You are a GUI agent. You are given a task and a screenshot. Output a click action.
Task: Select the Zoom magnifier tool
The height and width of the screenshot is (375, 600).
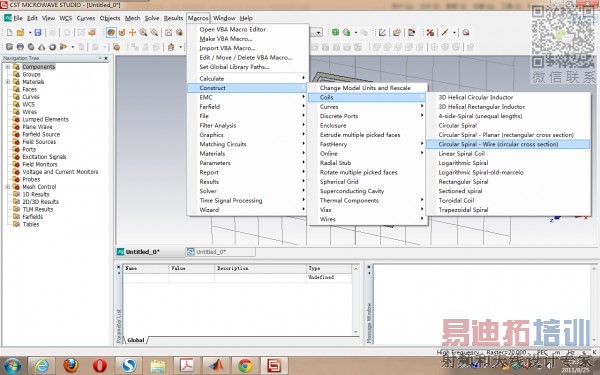click(x=143, y=33)
